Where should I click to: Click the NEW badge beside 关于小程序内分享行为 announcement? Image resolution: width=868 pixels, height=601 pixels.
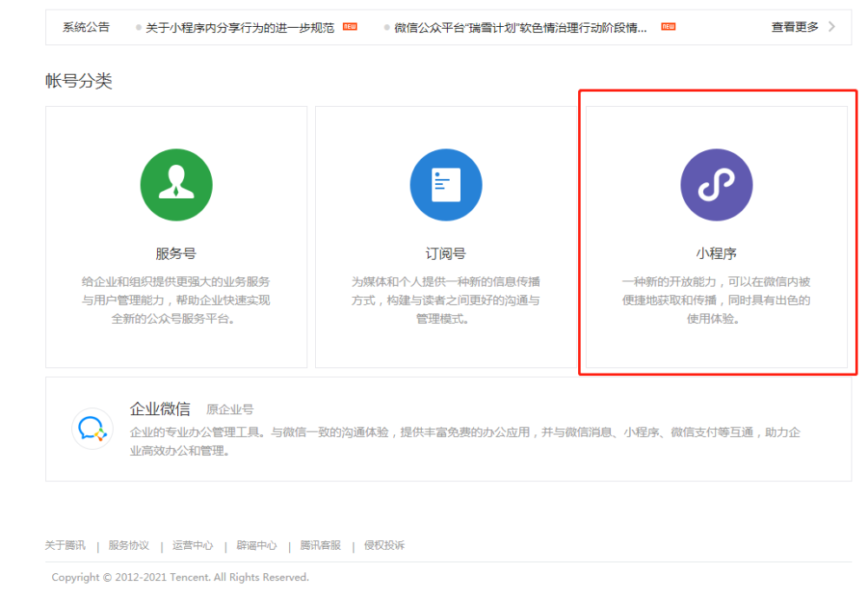point(350,27)
